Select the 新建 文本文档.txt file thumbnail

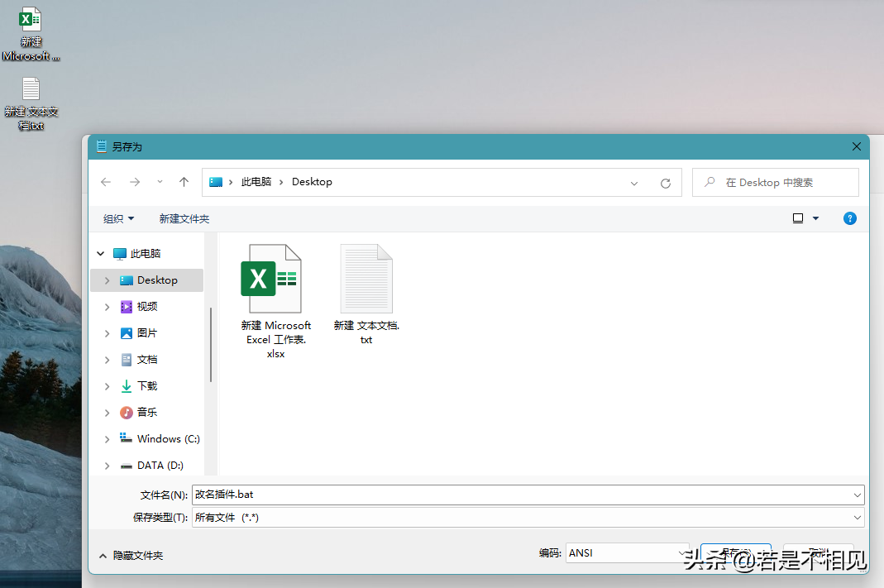pyautogui.click(x=366, y=294)
